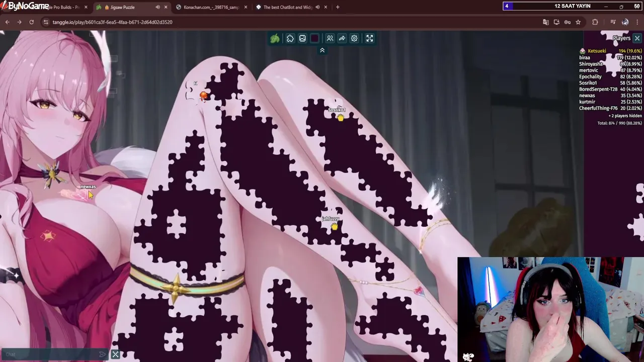
Task: Go back in browser history
Action: [7, 22]
